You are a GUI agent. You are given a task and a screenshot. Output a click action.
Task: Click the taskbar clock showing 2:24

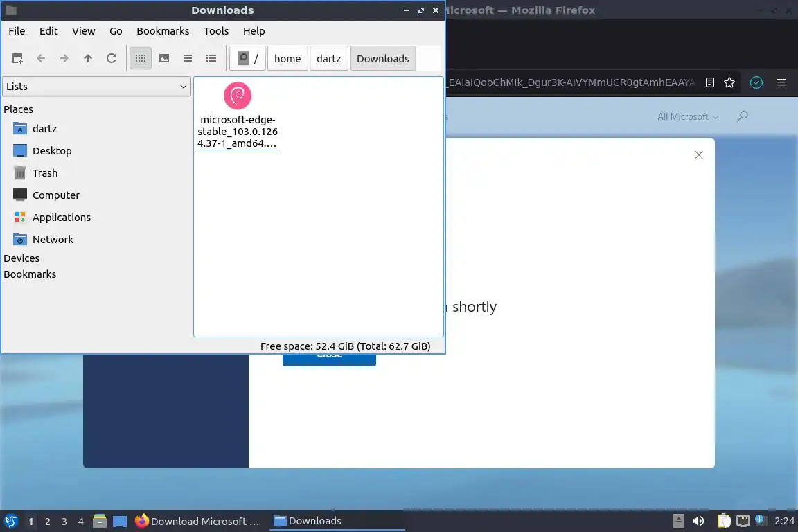[784, 521]
